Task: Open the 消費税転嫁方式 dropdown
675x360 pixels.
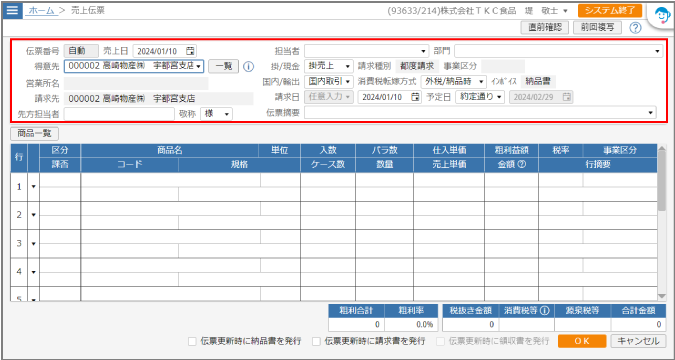Action: [x=454, y=81]
